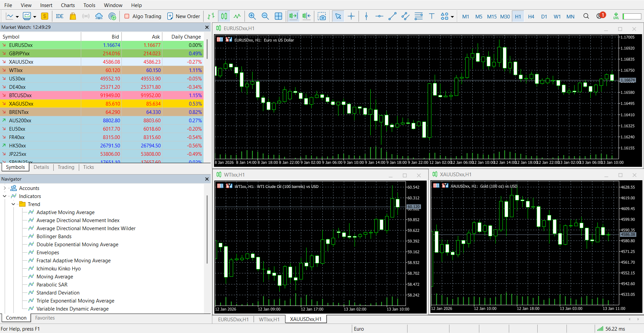
Task: Switch to the Favorites tab
Action: pyautogui.click(x=45, y=318)
